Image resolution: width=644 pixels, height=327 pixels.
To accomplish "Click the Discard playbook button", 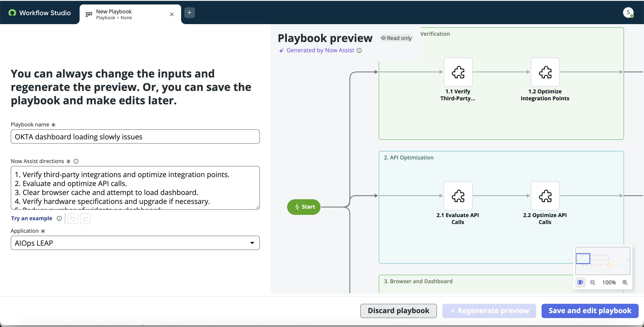I will [398, 311].
